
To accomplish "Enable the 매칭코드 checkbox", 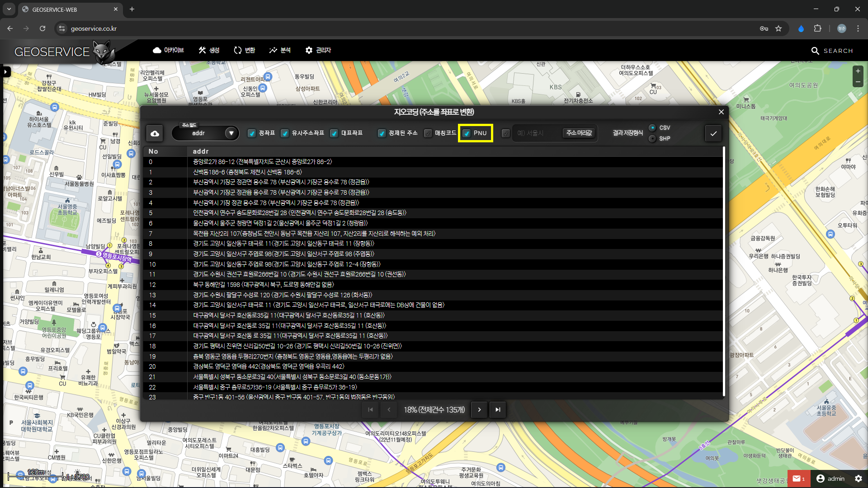I will click(x=428, y=133).
